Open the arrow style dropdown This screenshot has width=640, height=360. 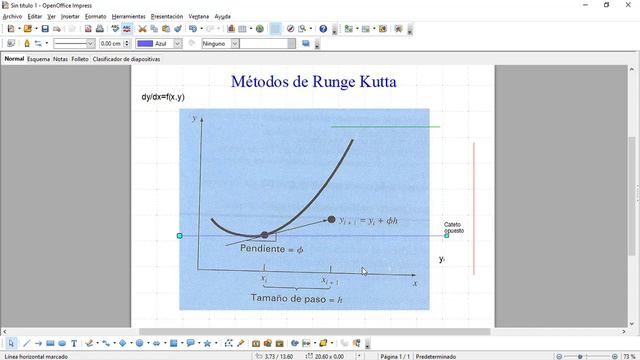click(x=46, y=43)
